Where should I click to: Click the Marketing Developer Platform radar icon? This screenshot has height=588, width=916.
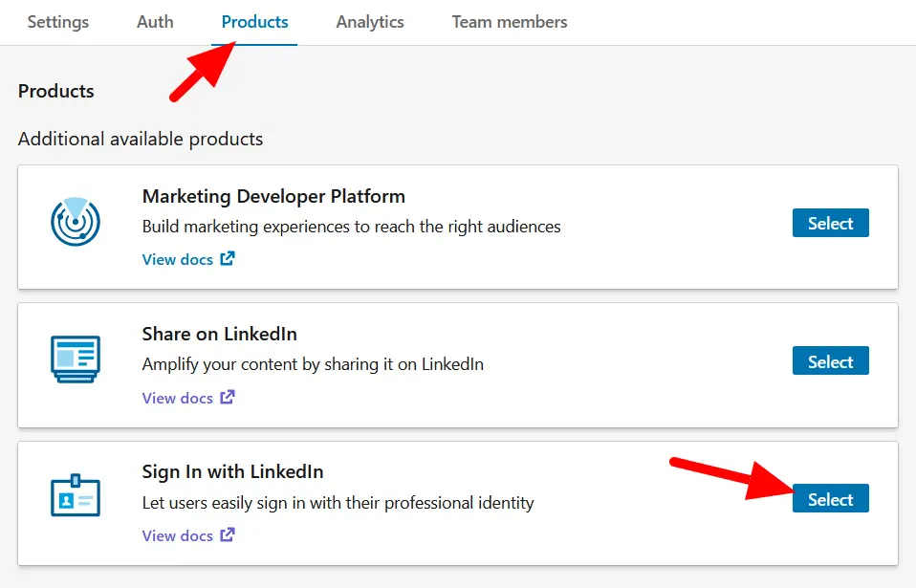(x=76, y=221)
